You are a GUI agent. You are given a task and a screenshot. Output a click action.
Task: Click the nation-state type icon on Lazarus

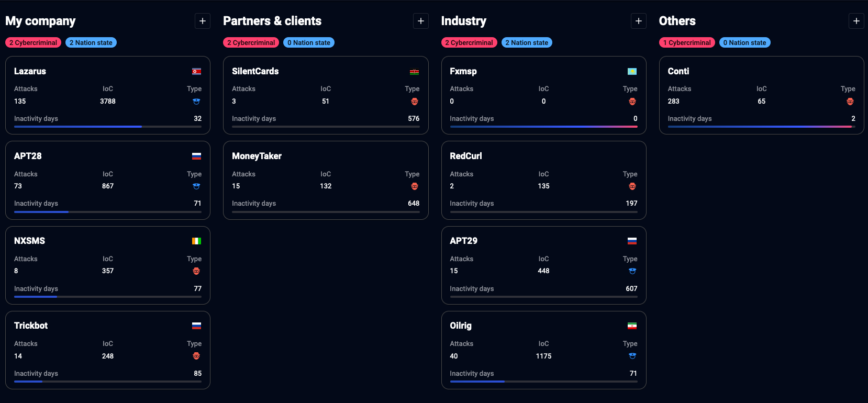click(x=196, y=102)
